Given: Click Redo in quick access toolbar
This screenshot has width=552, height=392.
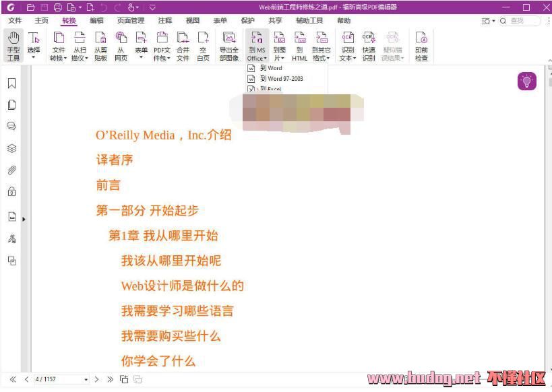Looking at the screenshot, I should click(117, 7).
